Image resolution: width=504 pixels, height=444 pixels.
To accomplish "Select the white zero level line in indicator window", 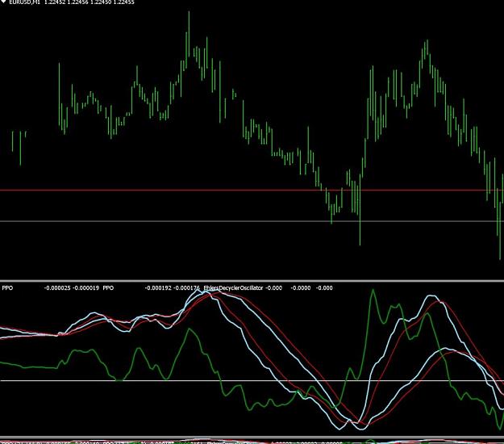I will [252, 380].
